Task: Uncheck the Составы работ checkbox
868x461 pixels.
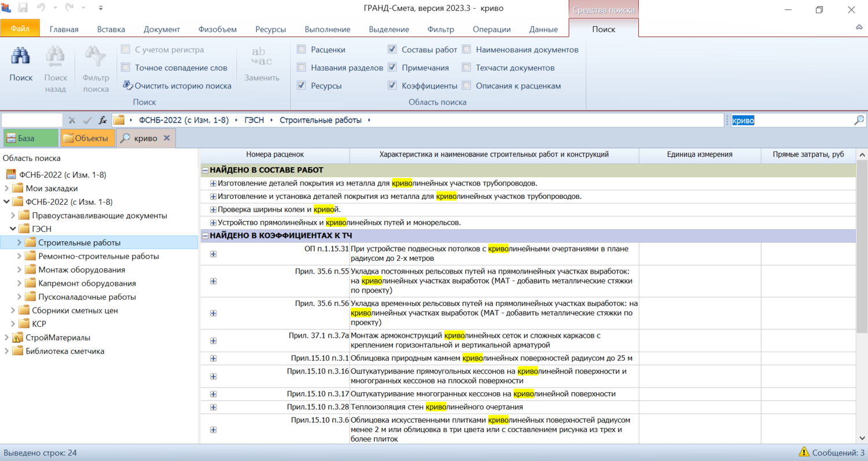Action: 392,50
